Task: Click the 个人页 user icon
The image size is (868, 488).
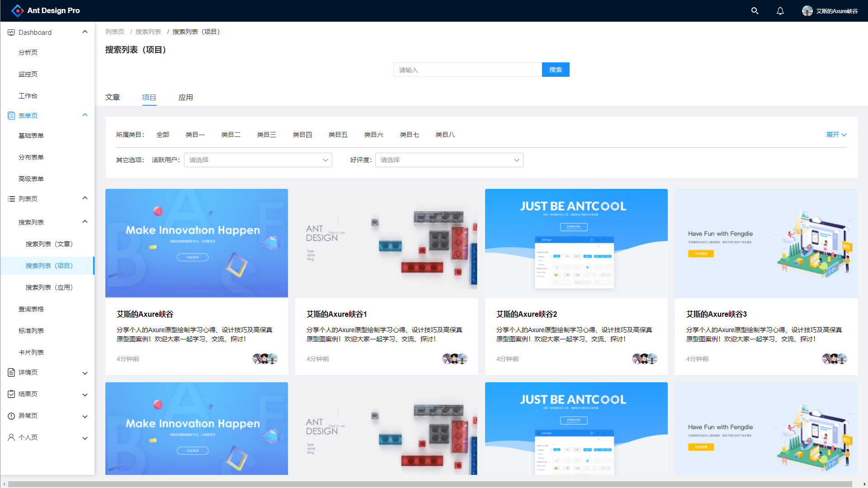Action: click(x=11, y=437)
